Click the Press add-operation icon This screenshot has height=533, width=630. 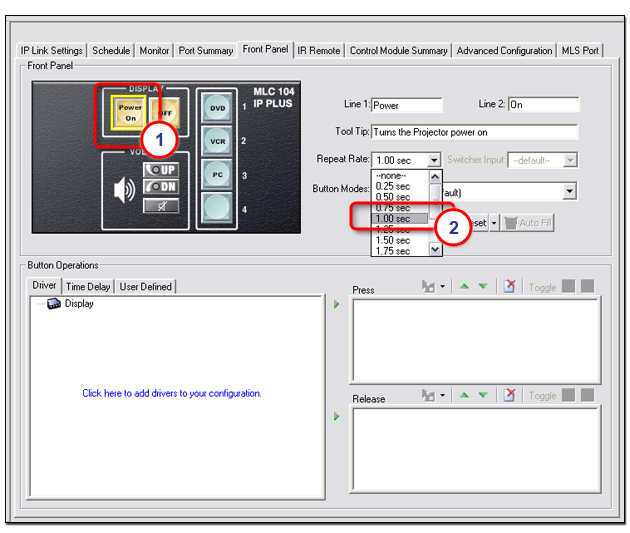coord(428,286)
